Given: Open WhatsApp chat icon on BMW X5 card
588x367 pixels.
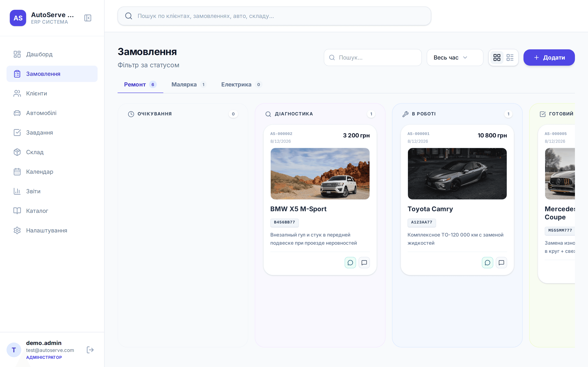Looking at the screenshot, I should [350, 263].
